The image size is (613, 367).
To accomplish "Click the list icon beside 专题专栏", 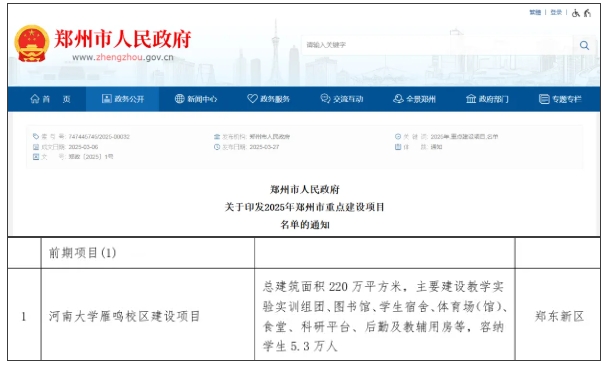I will pyautogui.click(x=544, y=99).
